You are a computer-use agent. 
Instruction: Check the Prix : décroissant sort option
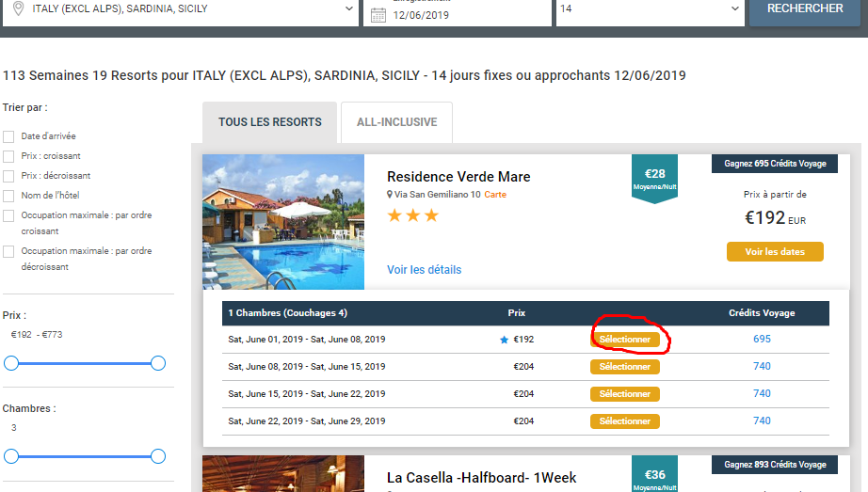click(8, 176)
